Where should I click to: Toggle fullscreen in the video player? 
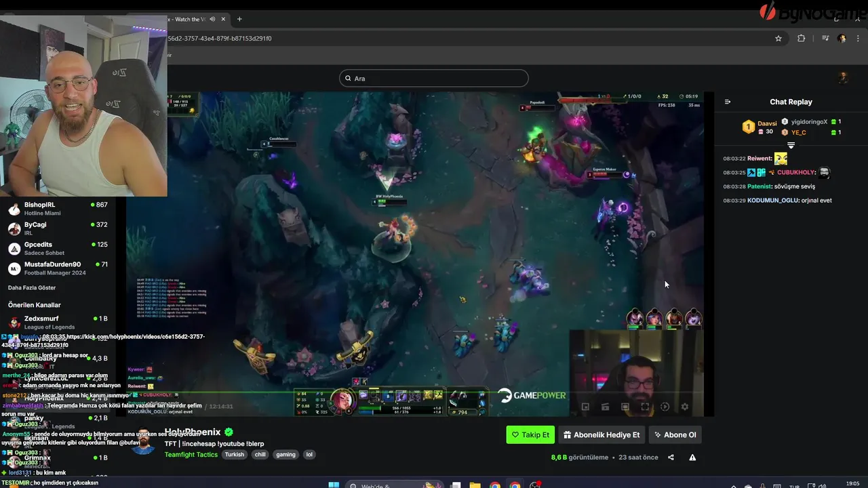point(645,407)
